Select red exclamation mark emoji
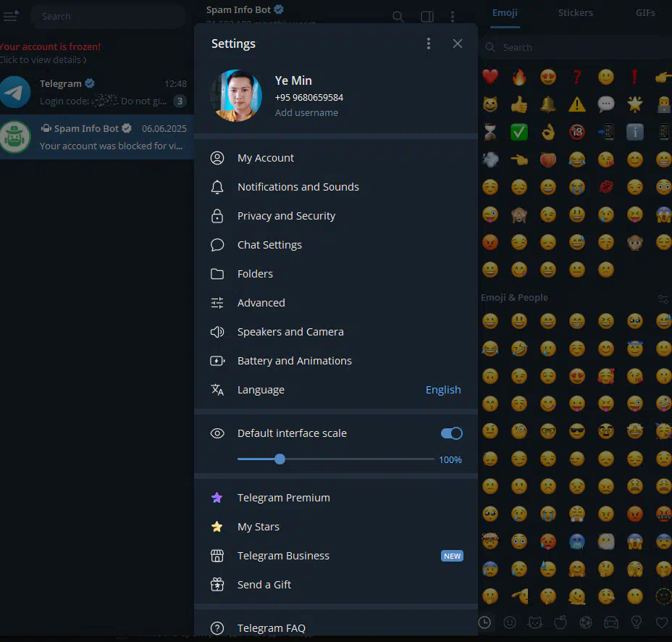This screenshot has width=672, height=642. click(635, 77)
